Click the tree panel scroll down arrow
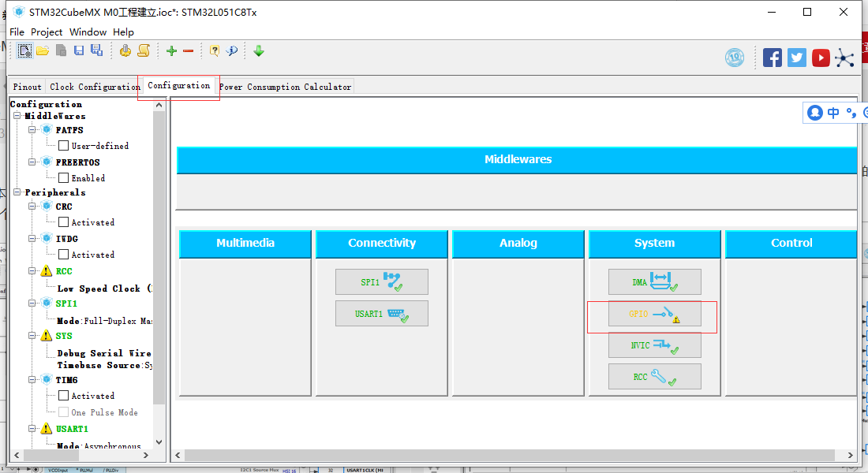 [159, 442]
